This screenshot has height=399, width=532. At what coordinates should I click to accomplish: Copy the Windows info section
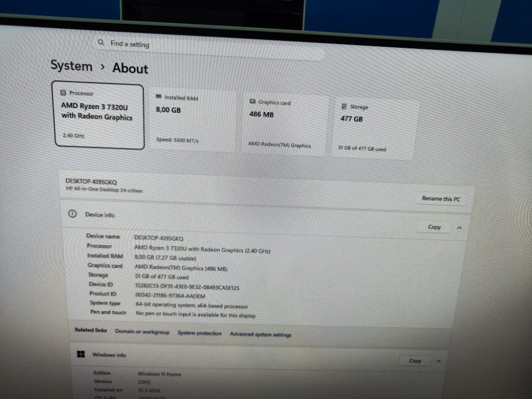click(x=415, y=361)
